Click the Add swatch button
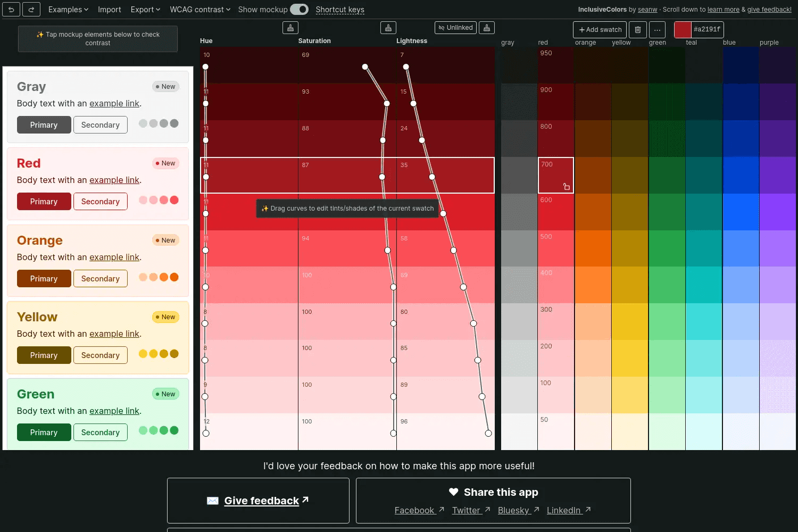Image resolution: width=798 pixels, height=532 pixels. 600,30
